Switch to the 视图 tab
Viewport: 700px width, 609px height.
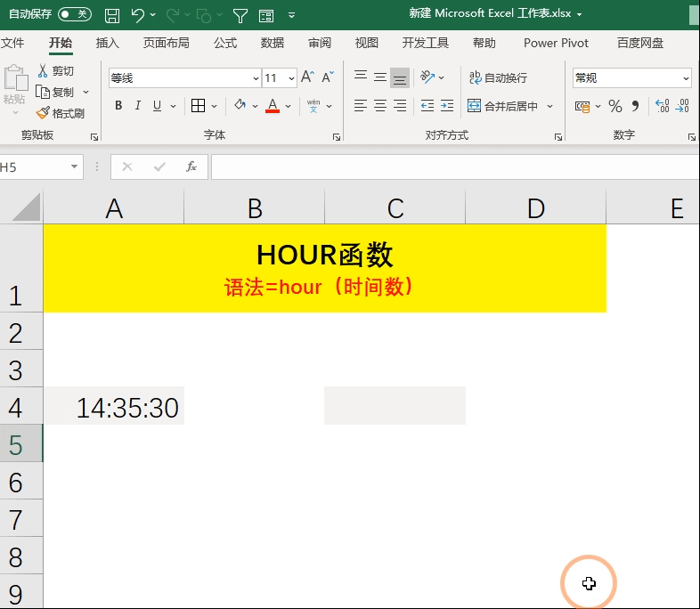pyautogui.click(x=367, y=43)
